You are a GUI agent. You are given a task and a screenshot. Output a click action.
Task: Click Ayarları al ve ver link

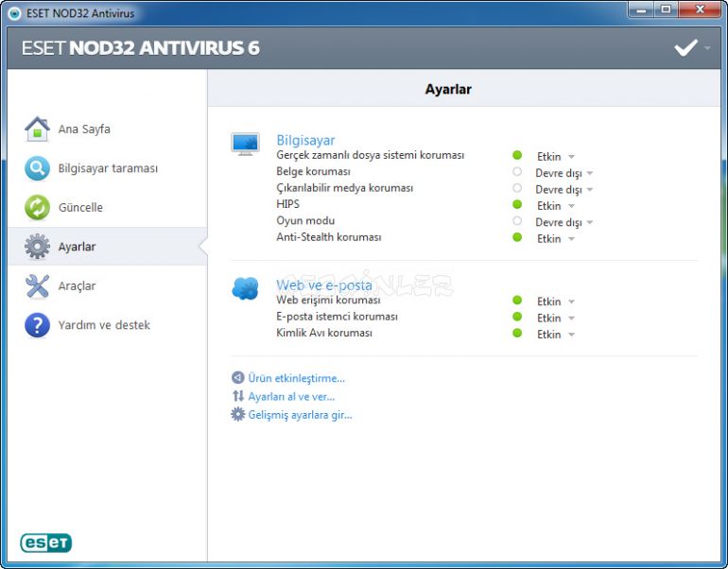tap(291, 397)
